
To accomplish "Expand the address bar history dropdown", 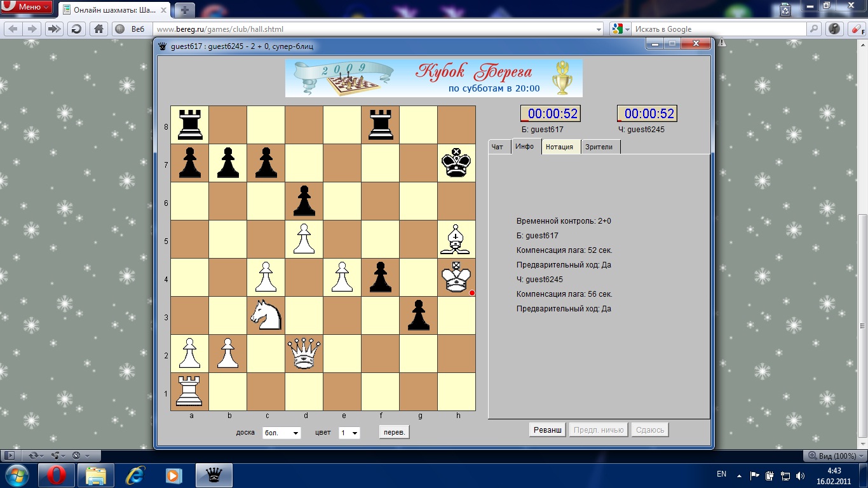I will tap(599, 29).
